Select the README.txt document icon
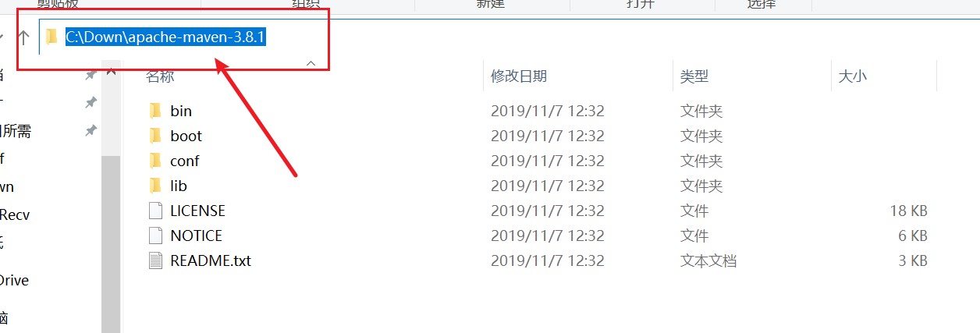Screen dimensions: 980x333 point(155,260)
